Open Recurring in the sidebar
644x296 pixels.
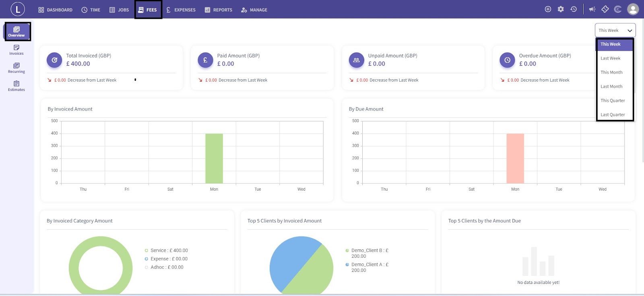point(17,68)
